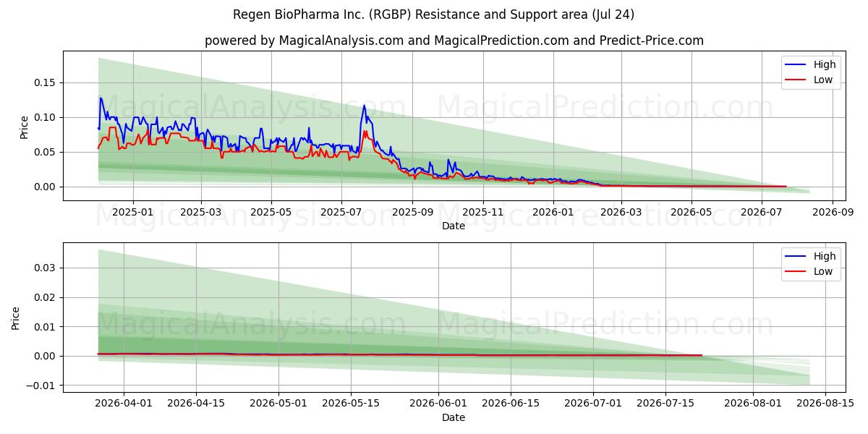Click the '0.01' price tick on bottom chart
Image resolution: width=868 pixels, height=434 pixels.
point(46,327)
